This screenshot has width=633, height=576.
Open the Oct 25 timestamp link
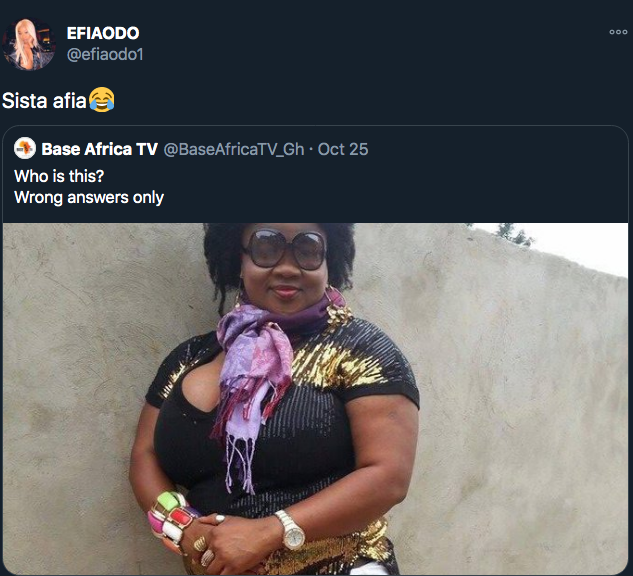coord(343,149)
